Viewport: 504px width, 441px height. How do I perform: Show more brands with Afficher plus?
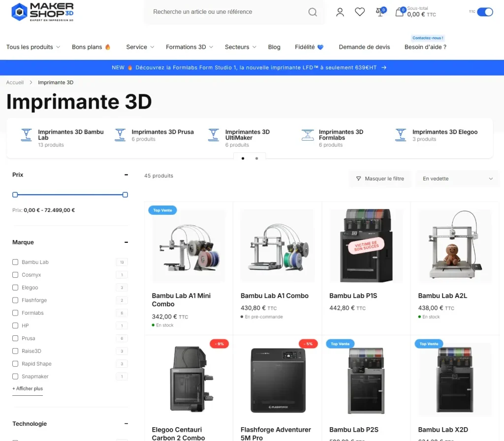point(28,388)
